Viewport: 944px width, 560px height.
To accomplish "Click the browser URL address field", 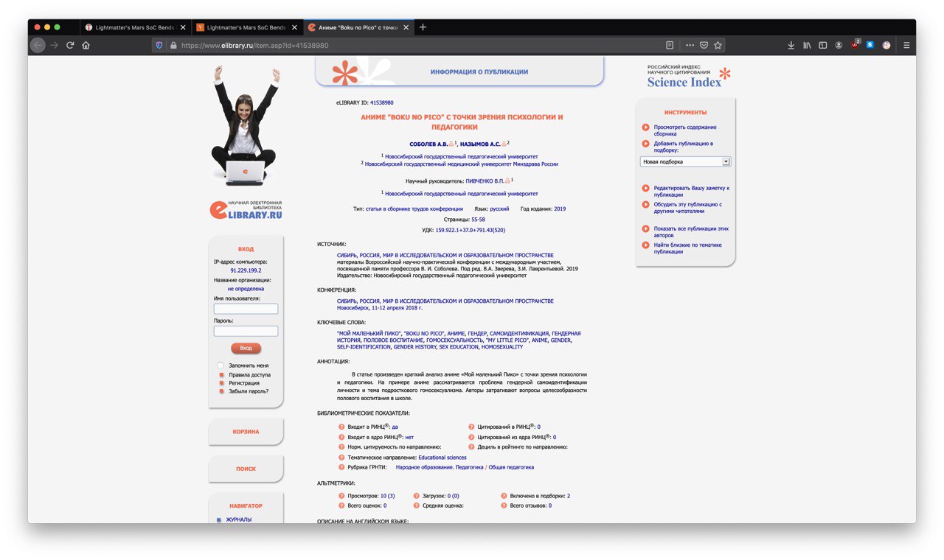I will [x=420, y=45].
